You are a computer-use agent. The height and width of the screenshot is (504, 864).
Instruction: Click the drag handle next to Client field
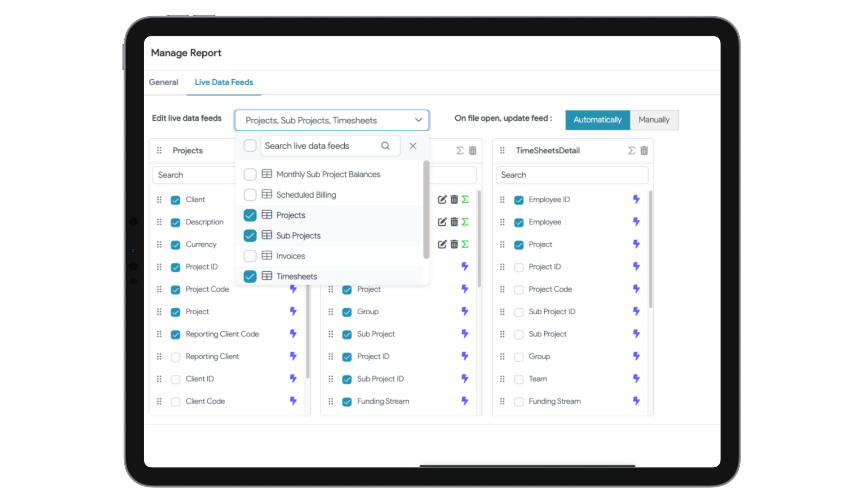pos(159,199)
